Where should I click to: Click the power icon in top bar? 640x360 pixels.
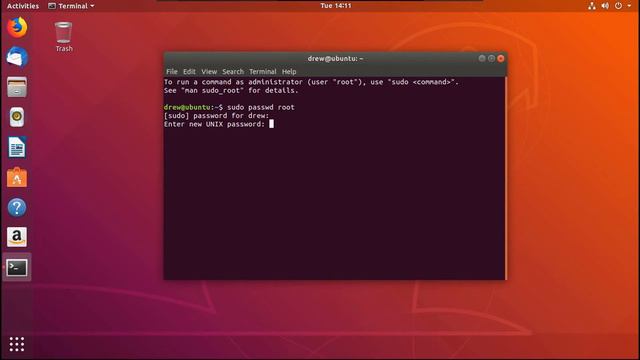[x=618, y=6]
